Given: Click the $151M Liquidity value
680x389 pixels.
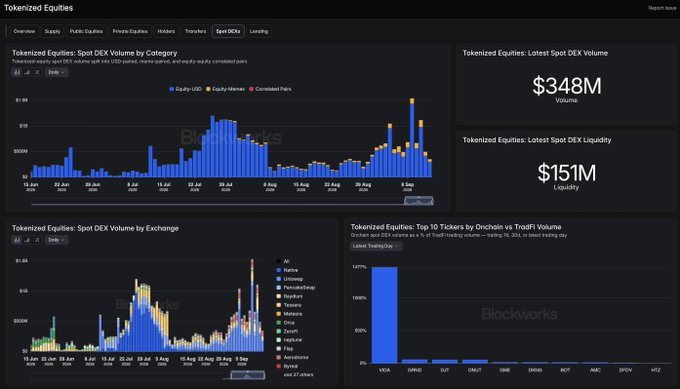Looking at the screenshot, I should (x=566, y=173).
